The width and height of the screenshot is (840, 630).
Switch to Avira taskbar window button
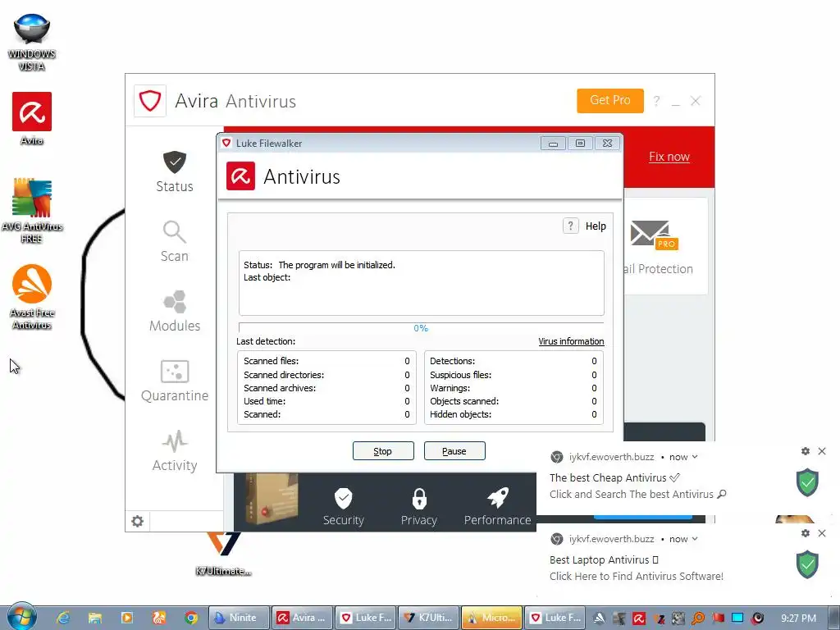coord(302,618)
